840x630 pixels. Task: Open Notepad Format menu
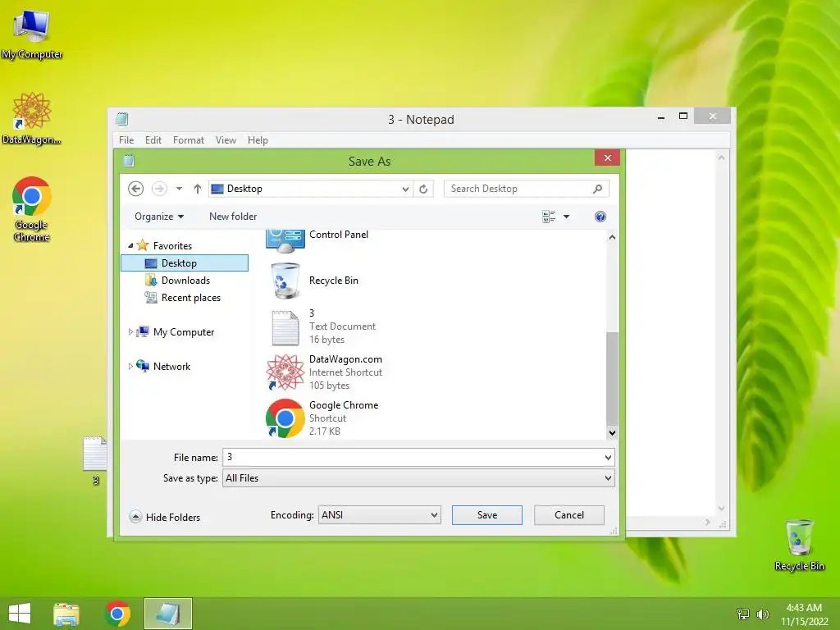pos(189,139)
